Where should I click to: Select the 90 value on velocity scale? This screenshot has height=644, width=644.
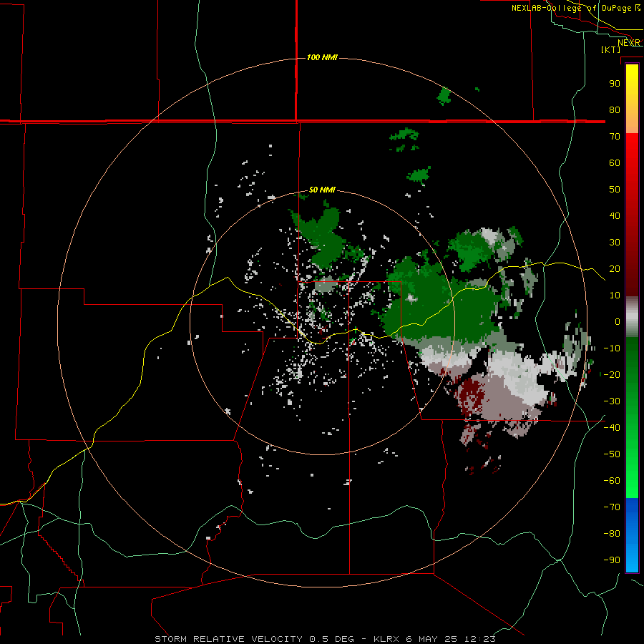[x=615, y=84]
